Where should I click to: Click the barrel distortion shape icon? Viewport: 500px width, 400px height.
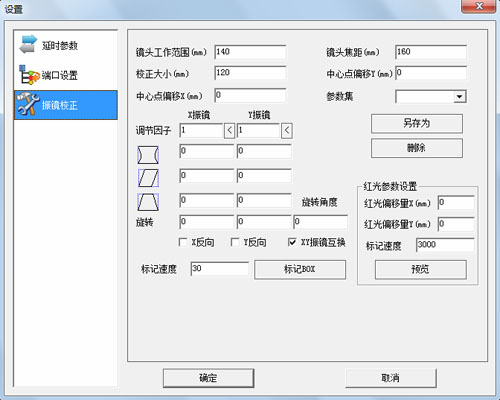[x=148, y=155]
